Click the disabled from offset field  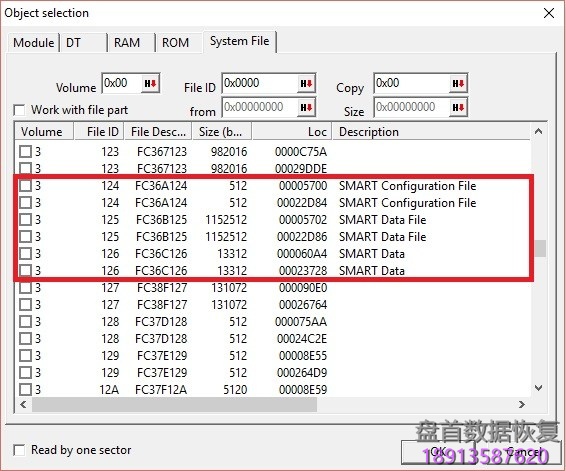(x=259, y=107)
